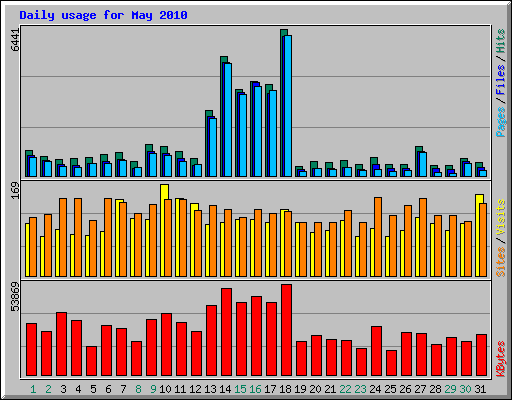Click the Pages legend label
This screenshot has width=512, height=400.
point(500,122)
